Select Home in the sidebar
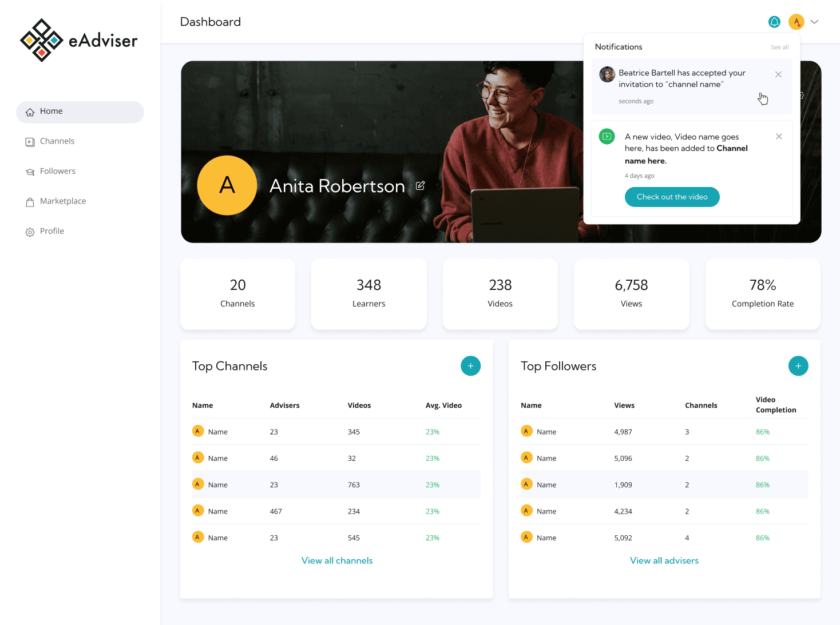This screenshot has width=840, height=625. [x=51, y=111]
